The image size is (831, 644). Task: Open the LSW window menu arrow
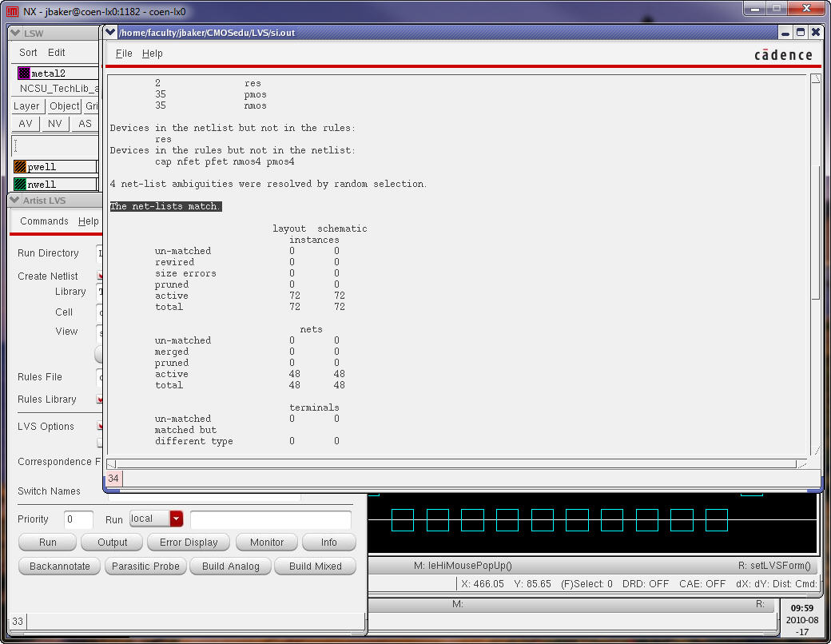(x=15, y=33)
